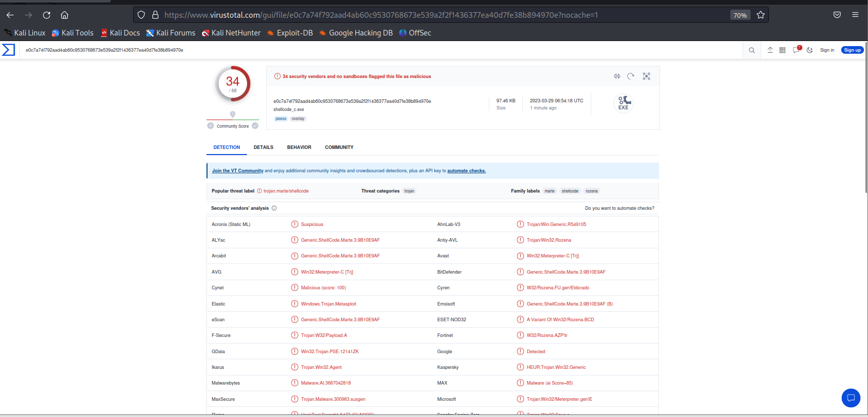Vote negative on Community Score

211,126
